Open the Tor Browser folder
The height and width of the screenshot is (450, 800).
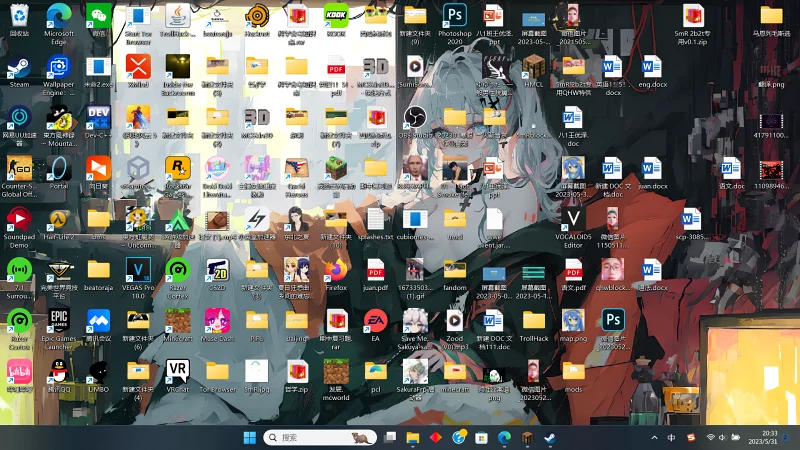pos(217,377)
